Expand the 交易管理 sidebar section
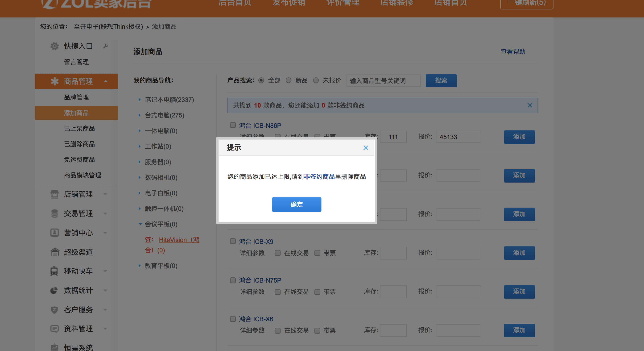 point(105,214)
